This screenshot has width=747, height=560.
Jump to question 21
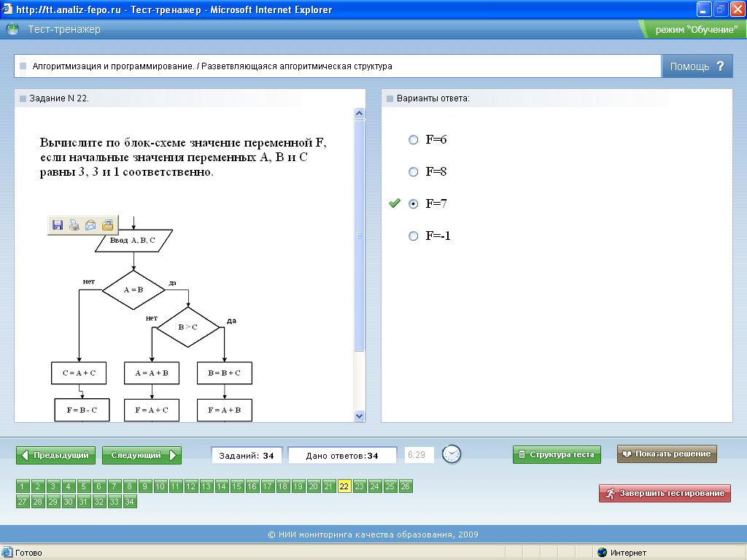pos(328,486)
